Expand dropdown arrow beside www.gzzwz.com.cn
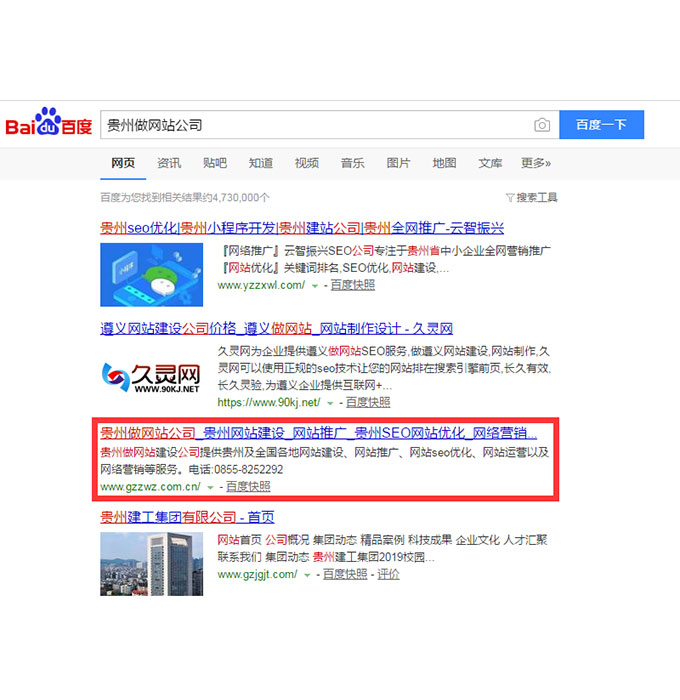The width and height of the screenshot is (680, 700). click(x=210, y=488)
